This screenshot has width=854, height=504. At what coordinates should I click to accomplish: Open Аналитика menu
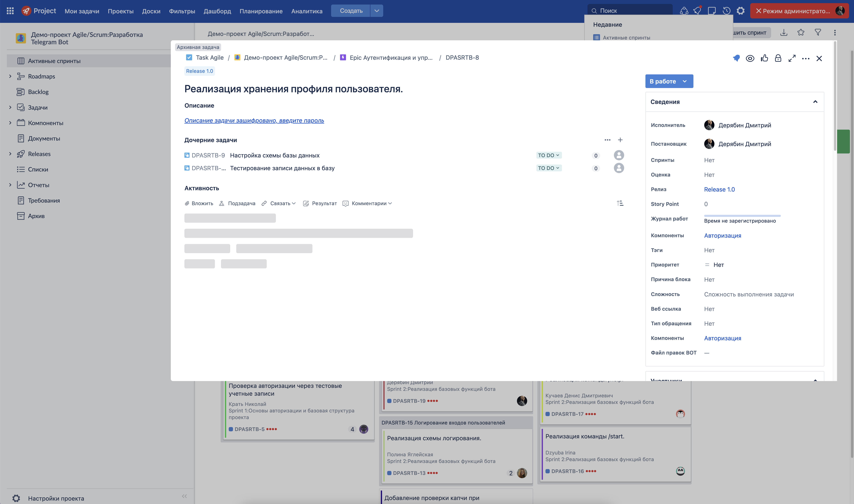click(307, 11)
